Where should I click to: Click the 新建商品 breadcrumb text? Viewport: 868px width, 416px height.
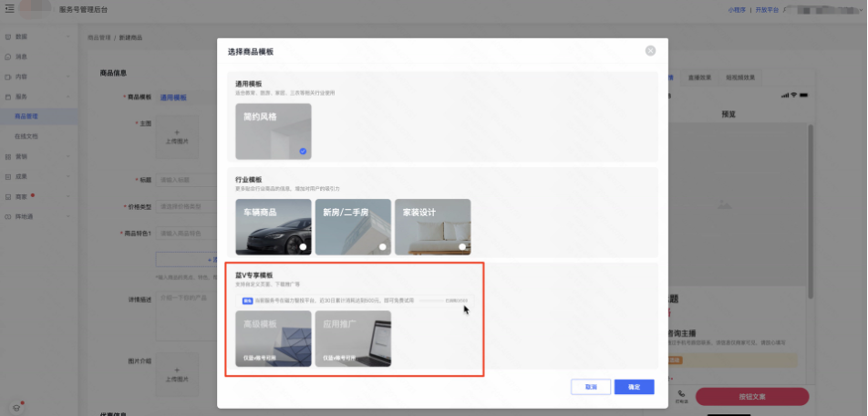130,37
